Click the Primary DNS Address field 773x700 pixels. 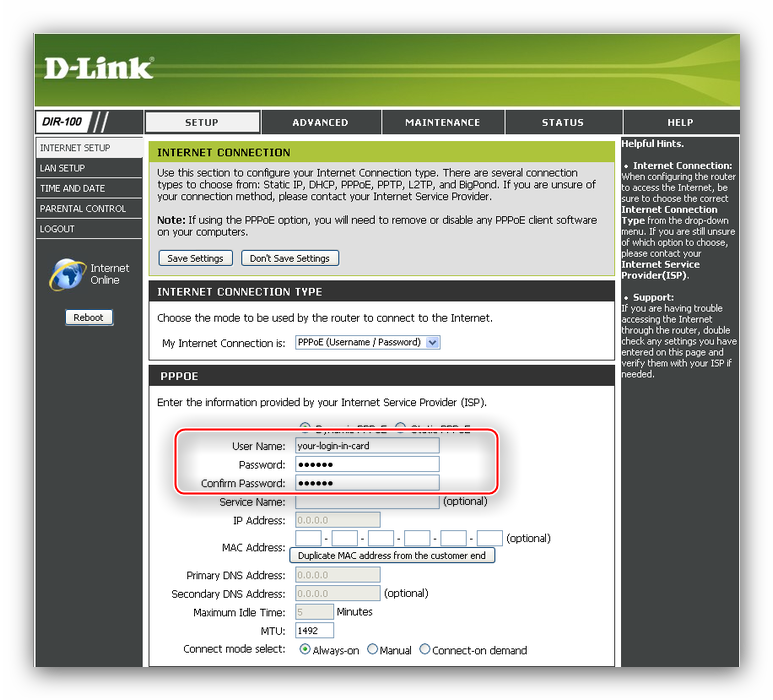(x=338, y=575)
